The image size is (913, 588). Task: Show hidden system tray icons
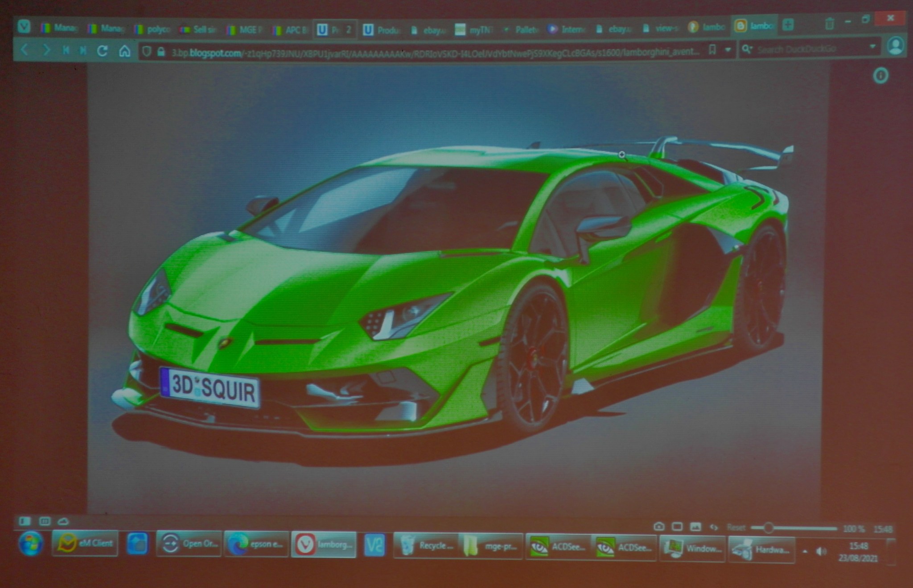point(805,551)
